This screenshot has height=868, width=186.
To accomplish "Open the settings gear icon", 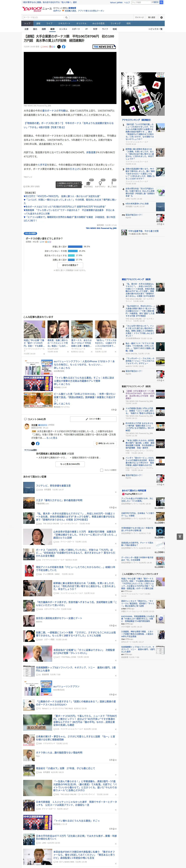I will (161, 18).
